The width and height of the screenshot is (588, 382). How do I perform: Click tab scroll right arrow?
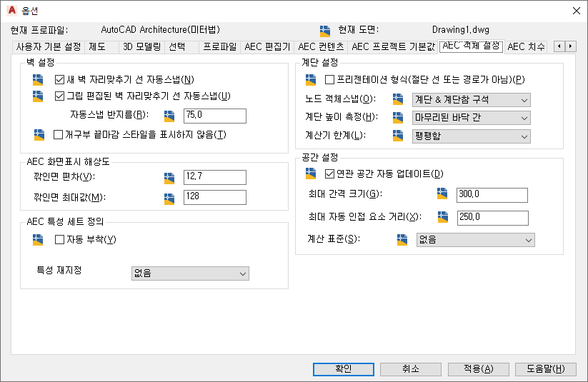[570, 46]
